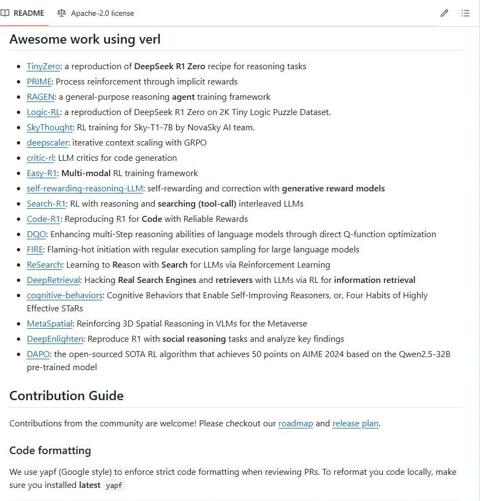Open the Search-R1 link
500x501 pixels.
(46, 204)
